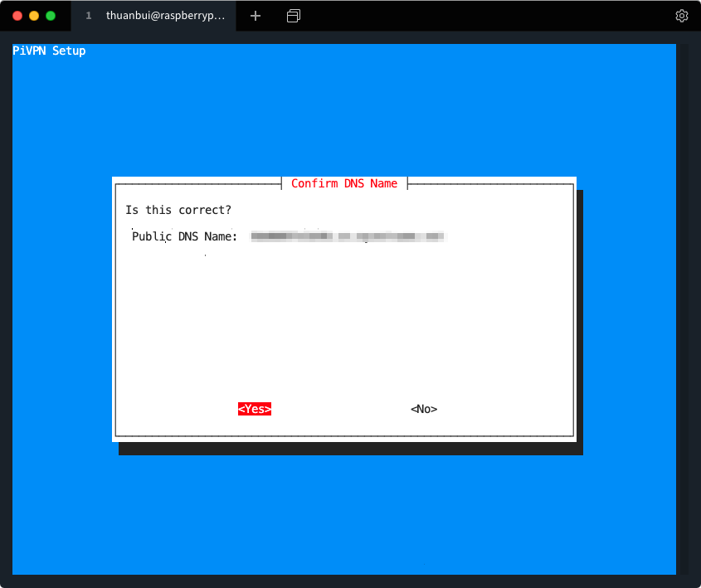Viewport: 701px width, 588px height.
Task: Open a new terminal tab with plus icon
Action: coord(256,16)
